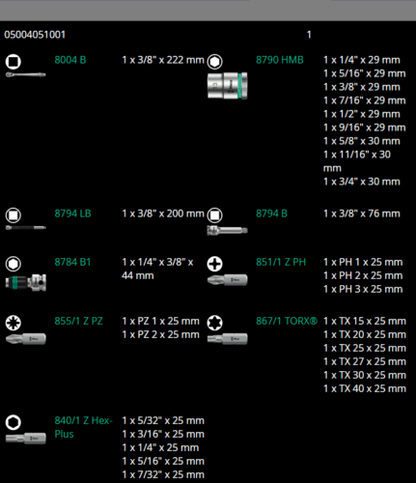416x483 pixels.
Task: Click the square drive icon beside 8794 LB
Action: click(x=13, y=215)
